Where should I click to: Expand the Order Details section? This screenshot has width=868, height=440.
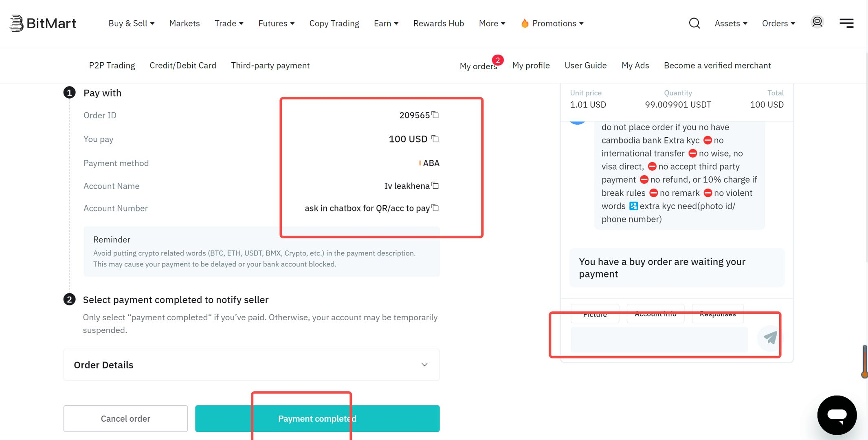coord(251,365)
